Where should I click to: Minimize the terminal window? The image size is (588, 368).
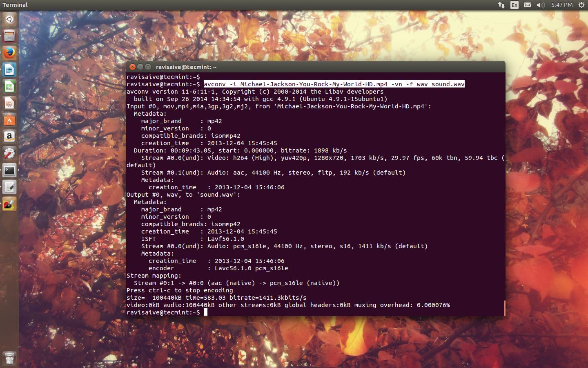[x=140, y=67]
